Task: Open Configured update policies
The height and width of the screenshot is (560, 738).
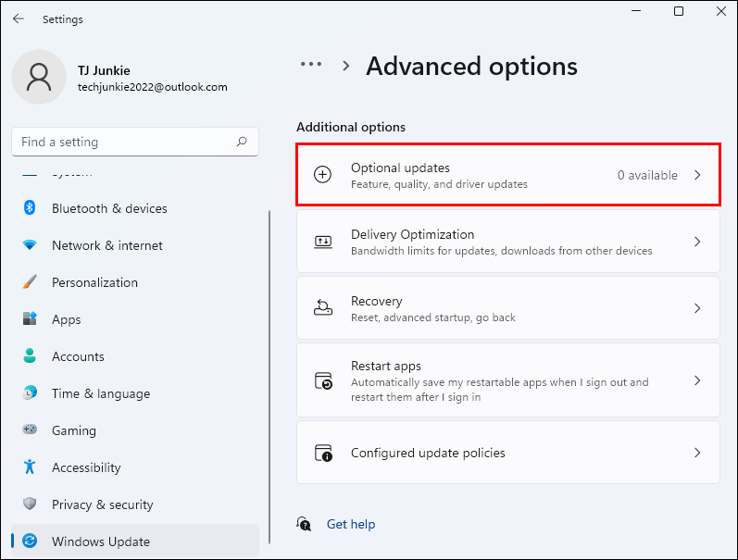Action: [x=507, y=453]
